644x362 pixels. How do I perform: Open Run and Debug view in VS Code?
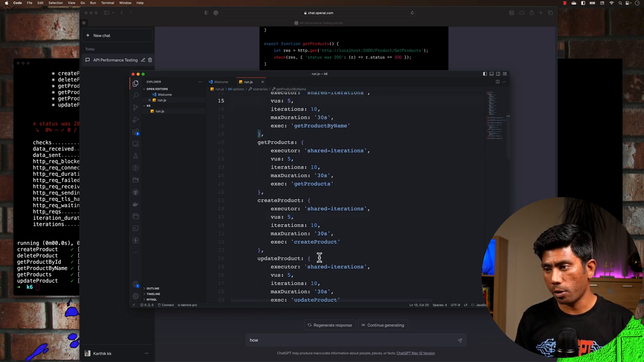pos(135,120)
